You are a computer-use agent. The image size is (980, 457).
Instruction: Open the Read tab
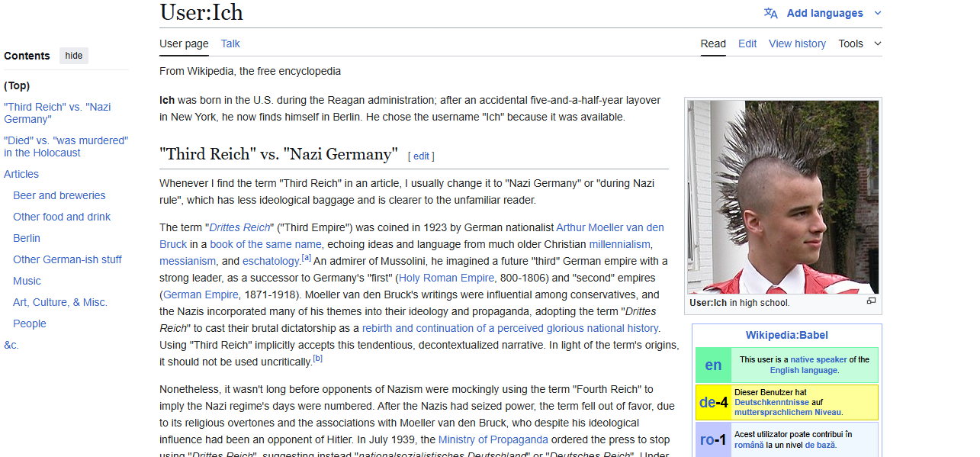click(713, 43)
